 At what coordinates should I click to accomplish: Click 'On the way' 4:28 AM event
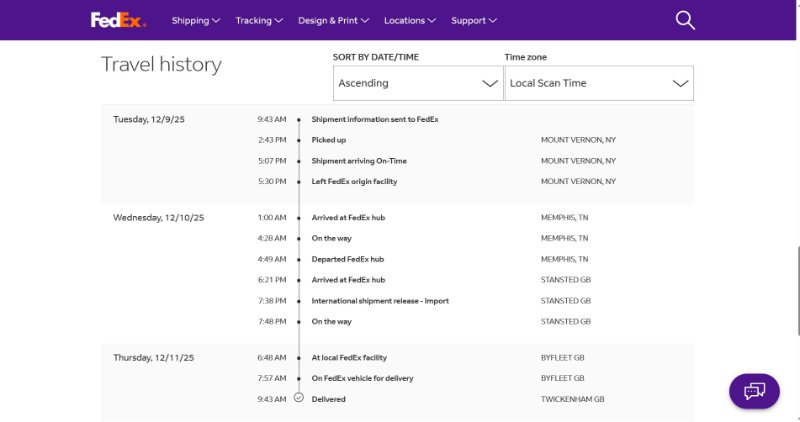(332, 238)
